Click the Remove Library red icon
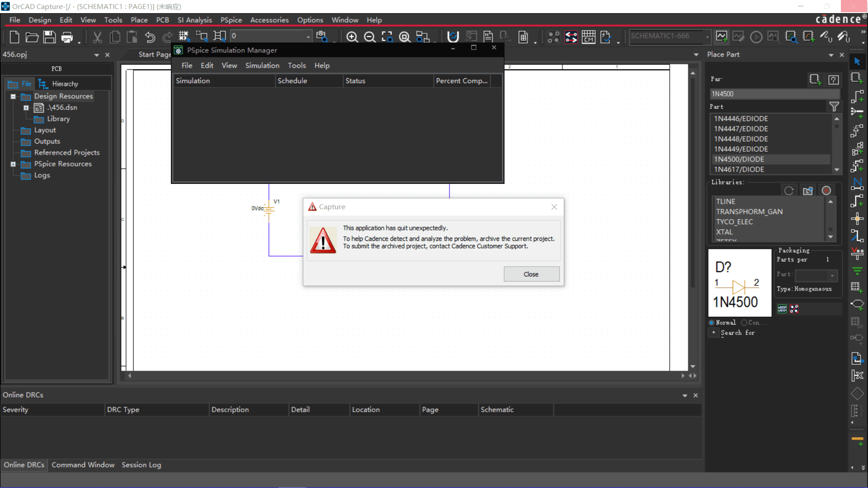868x488 pixels. pos(826,191)
